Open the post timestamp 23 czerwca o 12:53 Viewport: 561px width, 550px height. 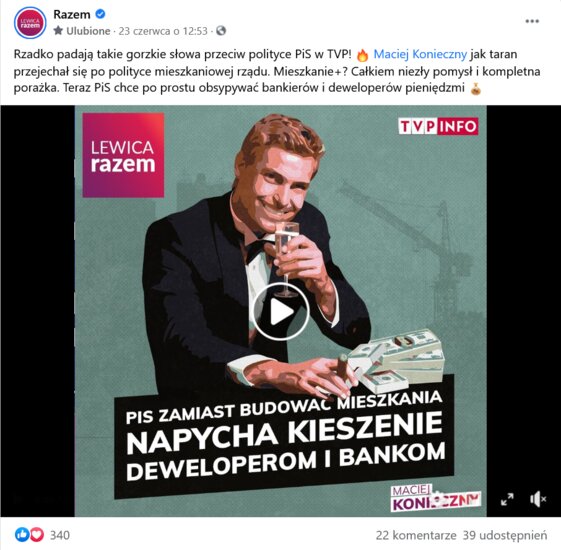[x=163, y=31]
